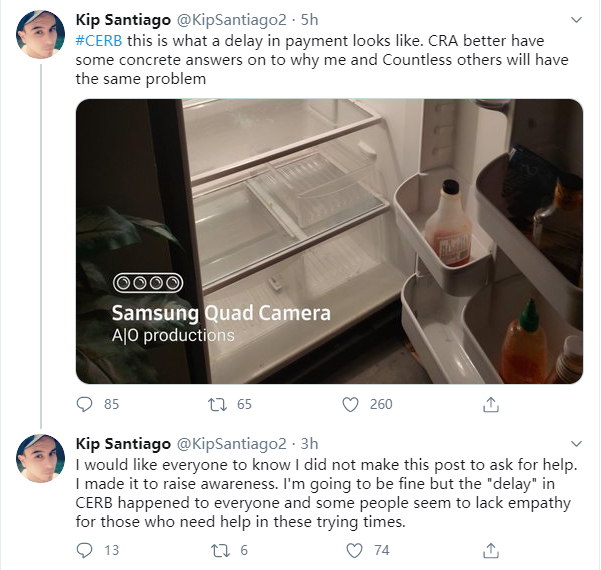This screenshot has height=570, width=601.
Task: Reply to the second tweet with 13 replies
Action: [84, 550]
